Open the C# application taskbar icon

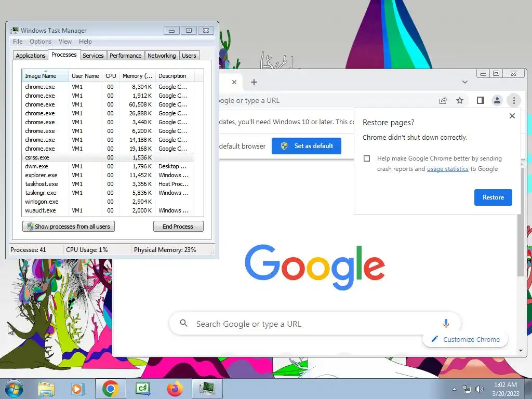click(x=142, y=389)
